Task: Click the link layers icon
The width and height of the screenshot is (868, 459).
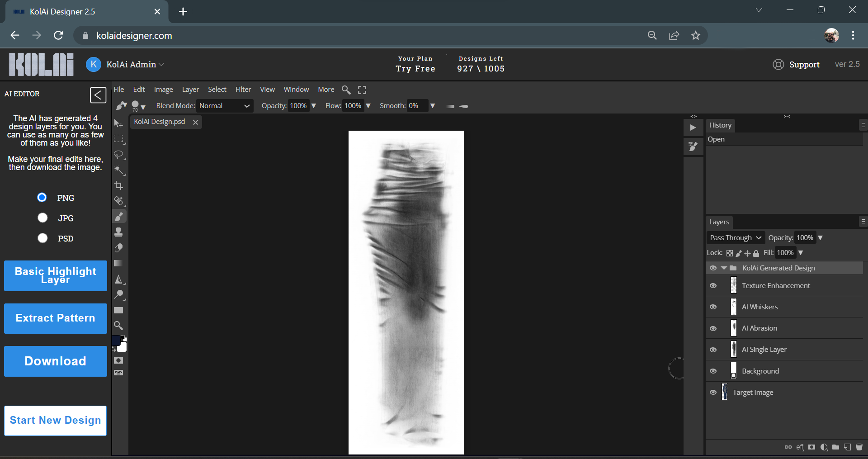Action: (788, 447)
